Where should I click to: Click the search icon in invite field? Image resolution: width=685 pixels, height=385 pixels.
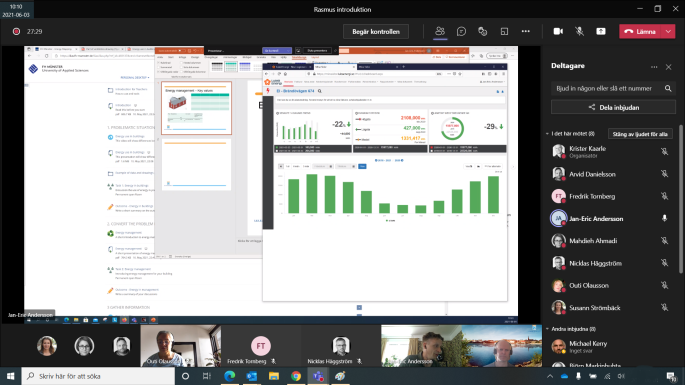(668, 88)
